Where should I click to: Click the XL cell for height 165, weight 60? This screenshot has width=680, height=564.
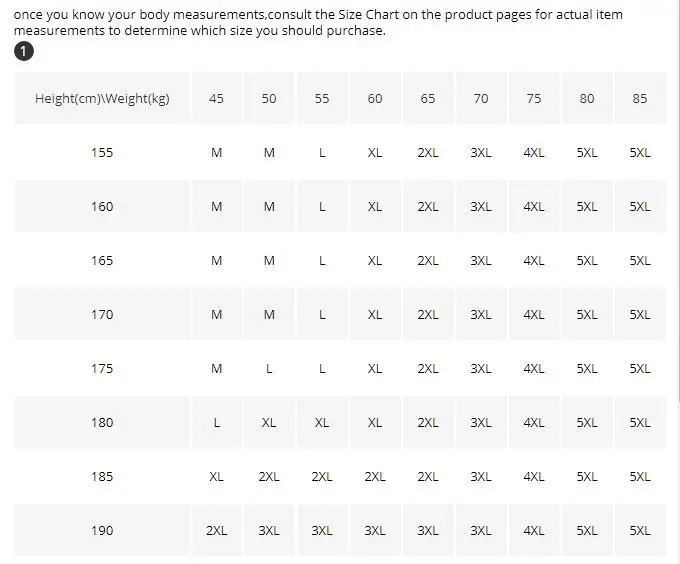(374, 261)
